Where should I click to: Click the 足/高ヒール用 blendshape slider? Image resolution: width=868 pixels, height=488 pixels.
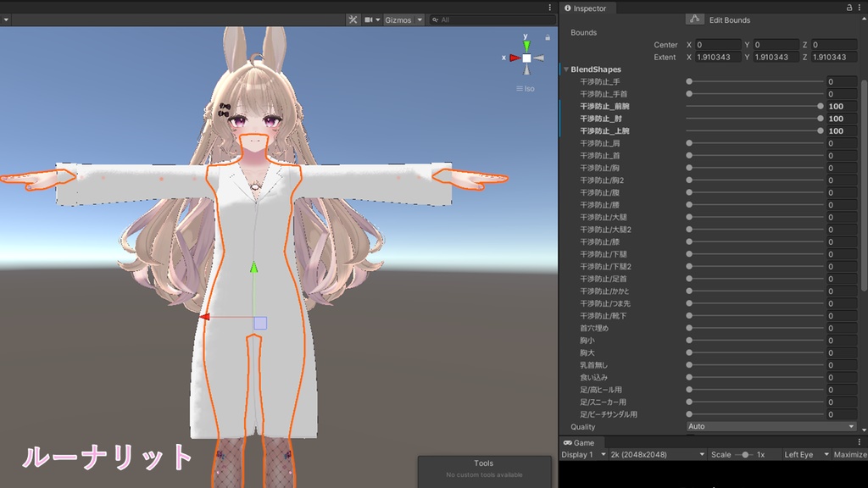[754, 390]
